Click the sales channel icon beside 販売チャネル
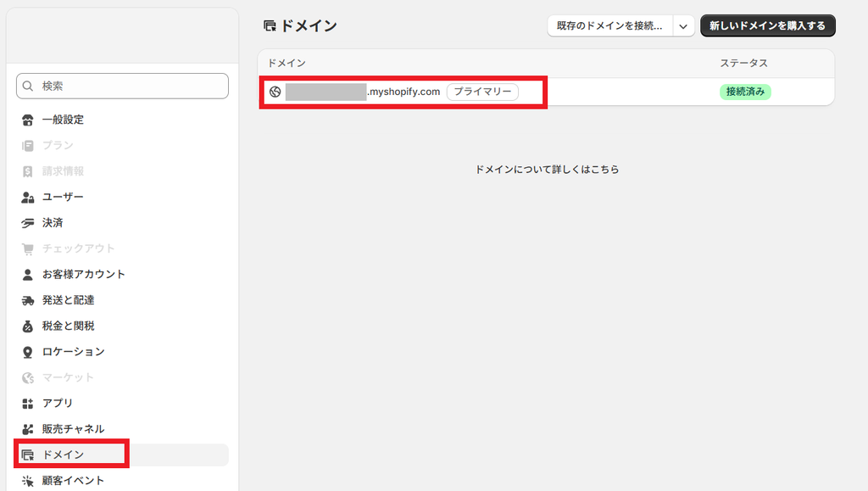This screenshot has width=868, height=491. 28,429
